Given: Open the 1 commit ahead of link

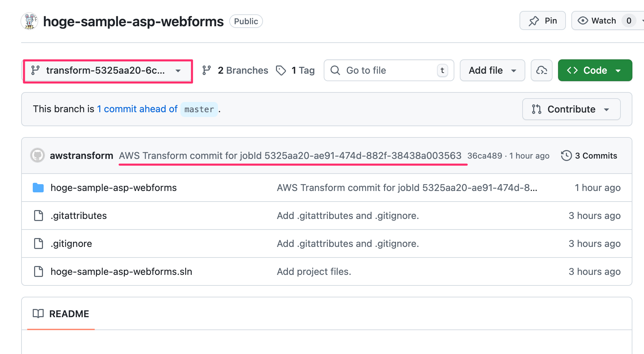Looking at the screenshot, I should point(137,109).
